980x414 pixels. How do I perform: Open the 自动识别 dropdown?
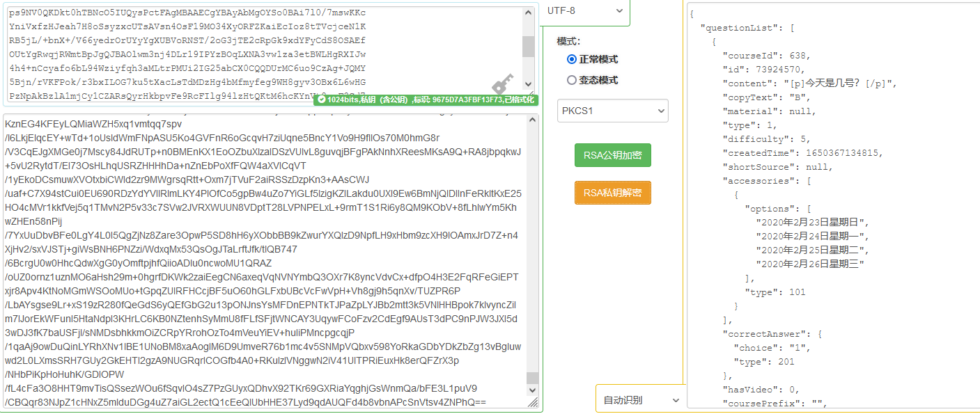click(x=640, y=400)
